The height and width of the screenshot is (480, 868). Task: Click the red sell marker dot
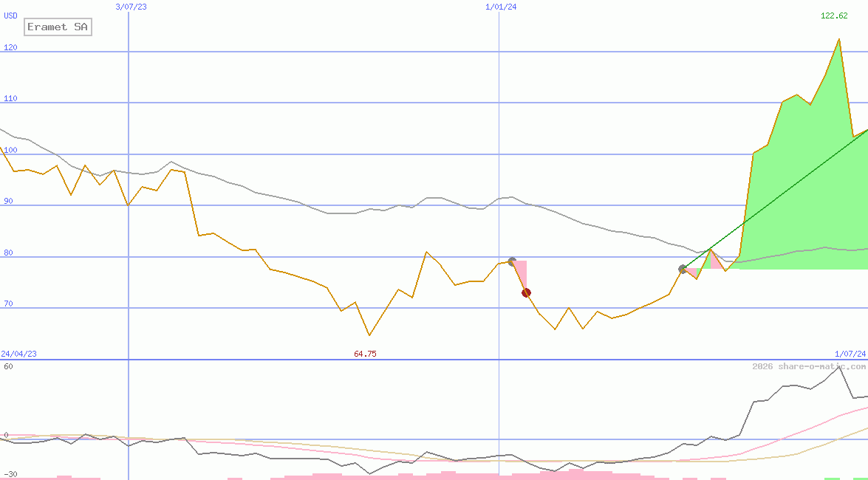click(x=526, y=292)
